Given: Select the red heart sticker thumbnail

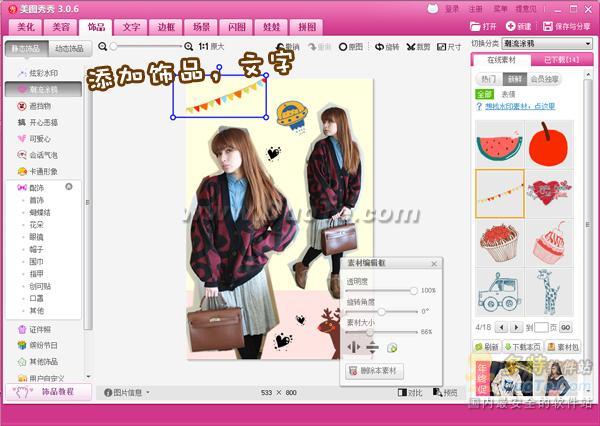Looking at the screenshot, I should [549, 194].
